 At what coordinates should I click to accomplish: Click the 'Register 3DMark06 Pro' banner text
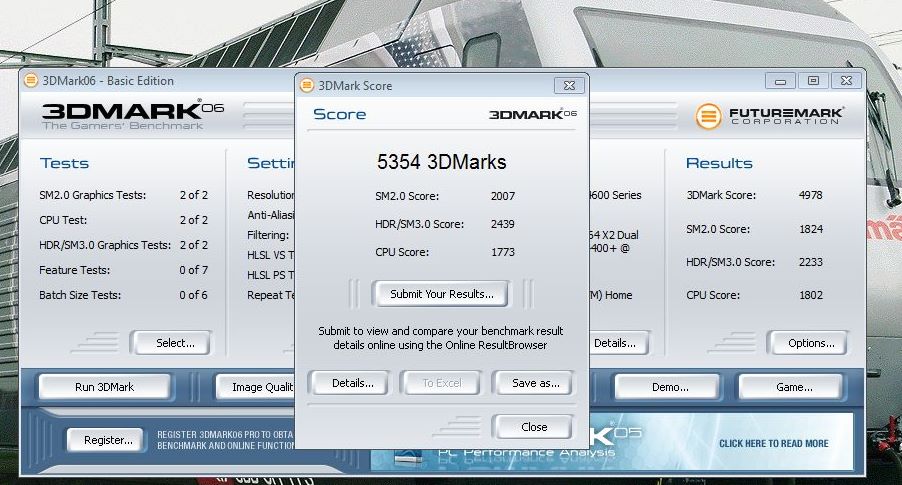click(225, 440)
